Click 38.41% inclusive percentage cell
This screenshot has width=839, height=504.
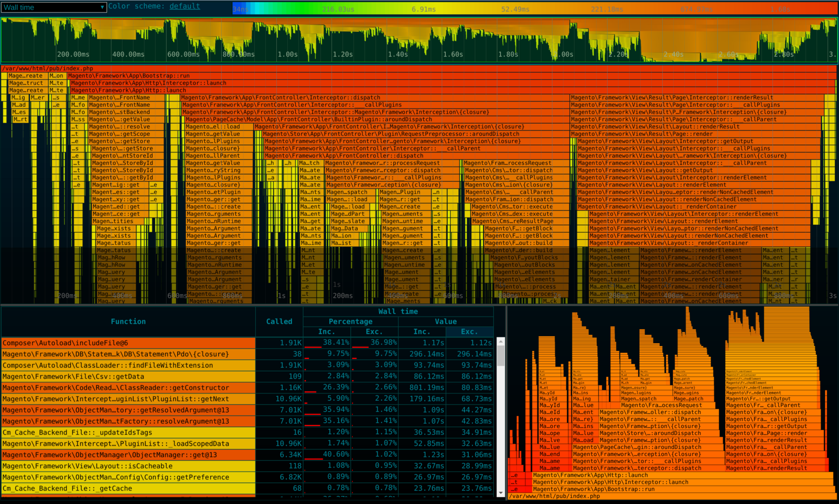(x=327, y=343)
